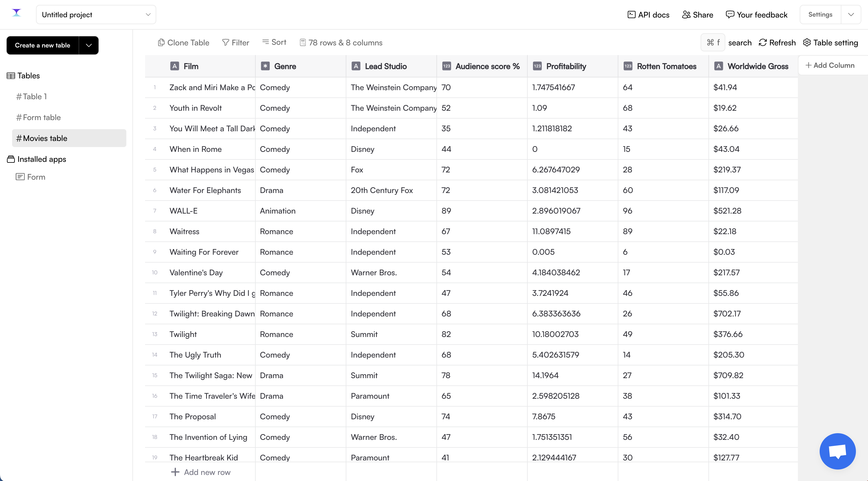Click the Genre column type icon
This screenshot has width=868, height=481.
pos(265,66)
